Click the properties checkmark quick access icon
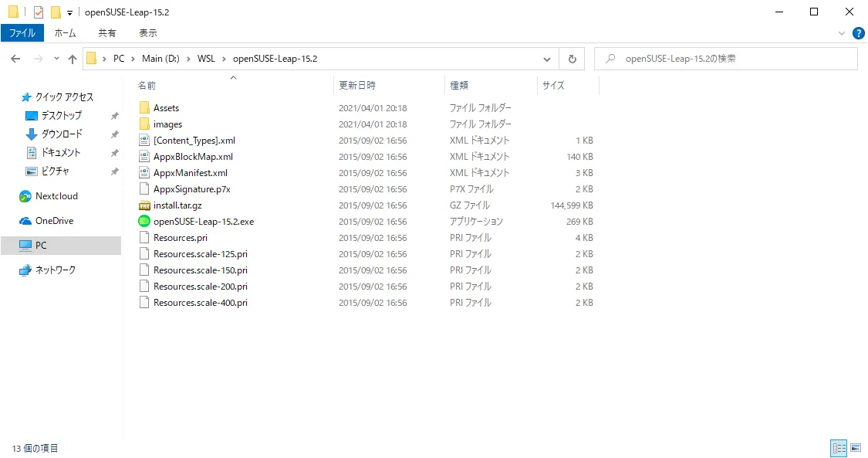The image size is (868, 458). [x=39, y=12]
